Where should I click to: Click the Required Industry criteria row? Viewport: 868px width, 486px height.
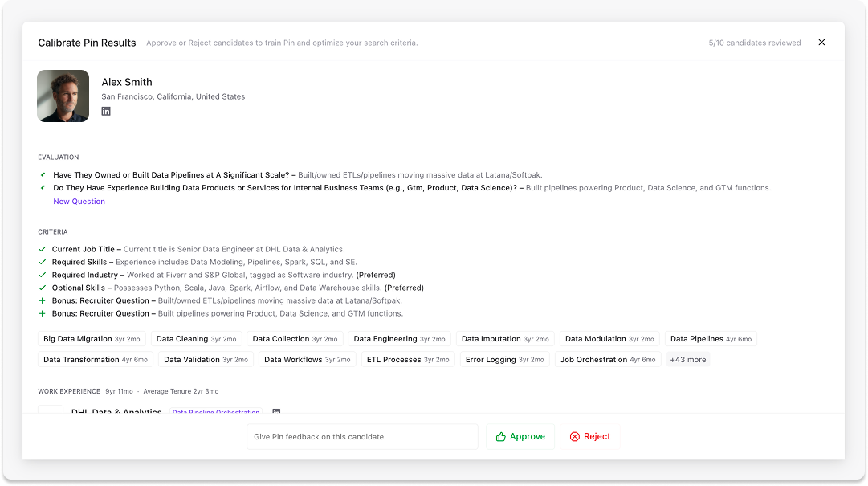coord(217,275)
